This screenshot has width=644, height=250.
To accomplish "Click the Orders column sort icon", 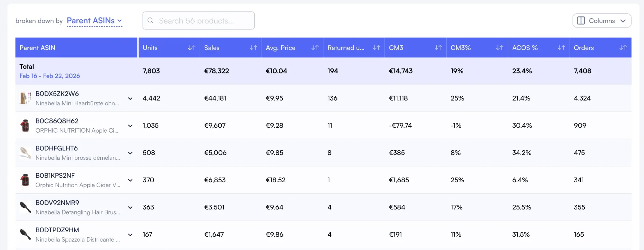I will (623, 48).
